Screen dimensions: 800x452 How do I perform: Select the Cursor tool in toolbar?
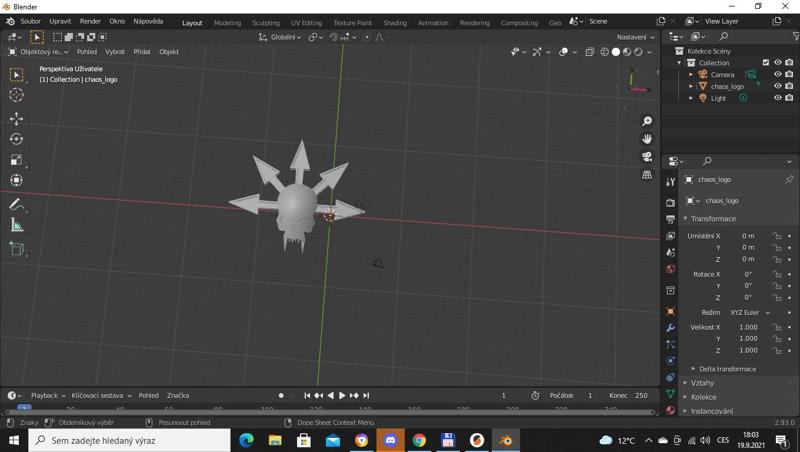tap(16, 95)
